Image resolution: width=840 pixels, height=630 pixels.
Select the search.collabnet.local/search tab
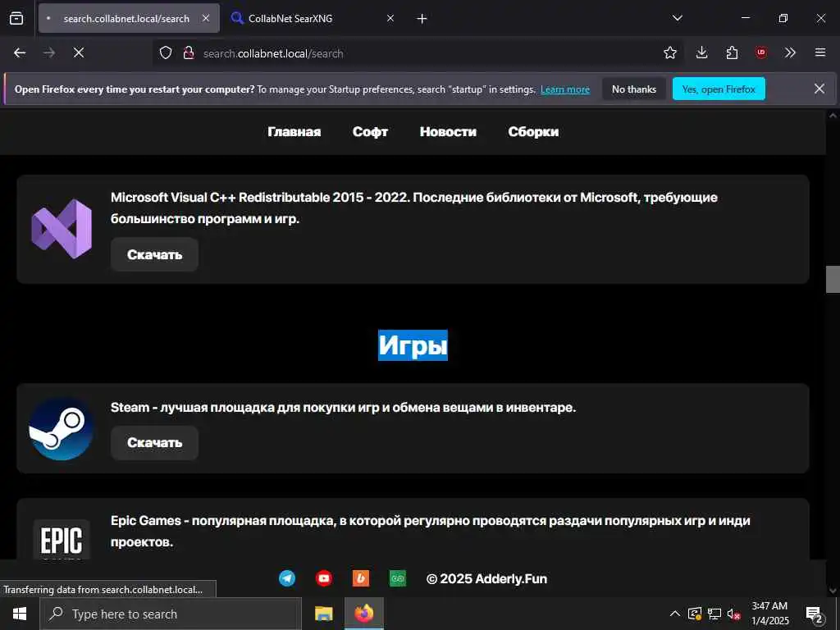[129, 18]
